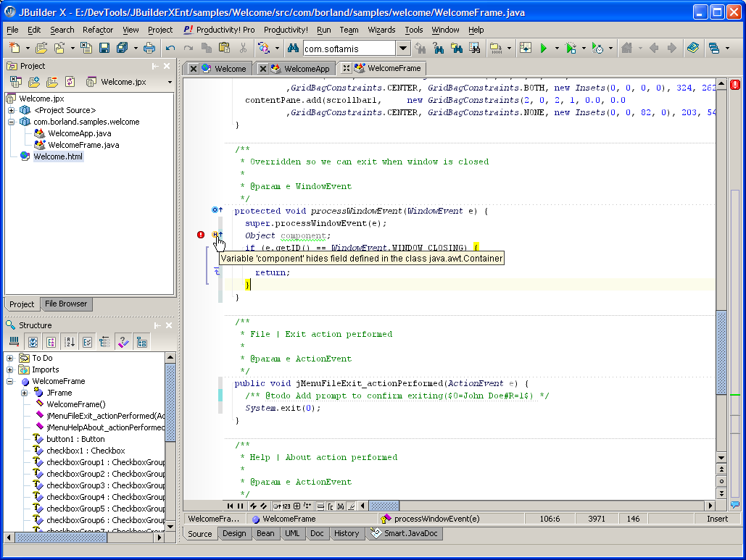Click the Print toolbar icon
Screen dimensions: 746x560
tap(149, 48)
